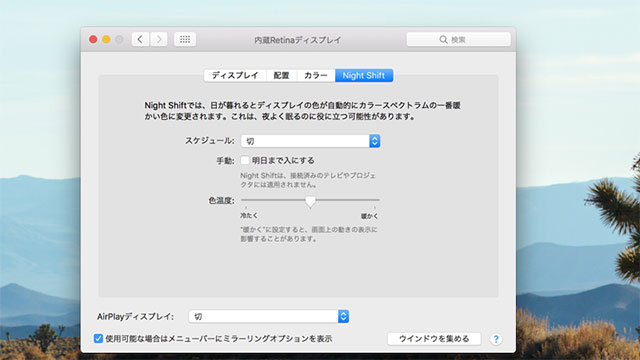Minimize the window with the yellow button
The width and height of the screenshot is (640, 360).
[x=106, y=40]
